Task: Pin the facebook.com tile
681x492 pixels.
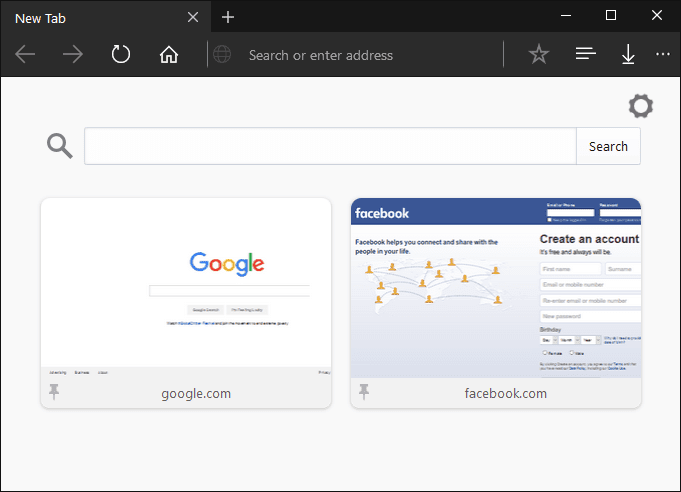Action: pos(364,392)
